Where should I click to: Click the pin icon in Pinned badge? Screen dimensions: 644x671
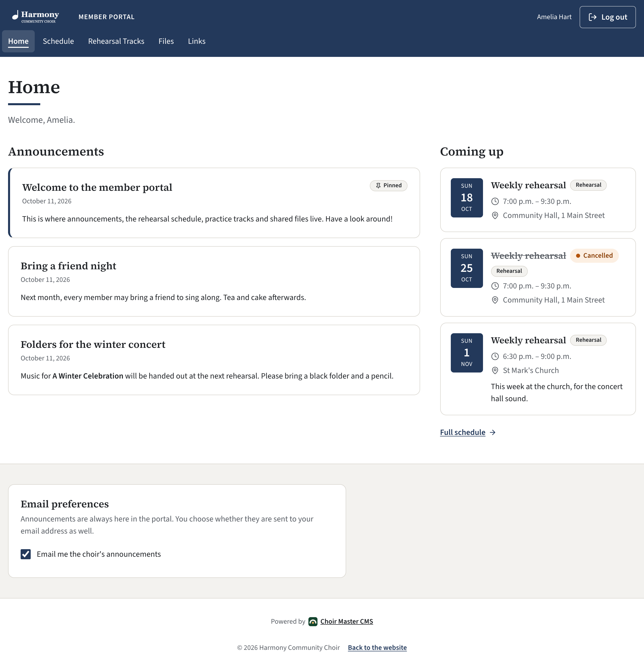pyautogui.click(x=378, y=185)
